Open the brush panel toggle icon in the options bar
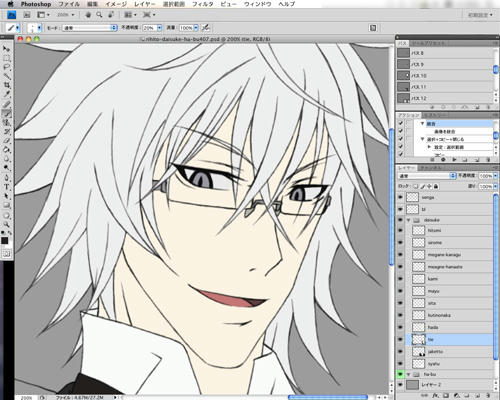500x400 pixels. [373, 28]
